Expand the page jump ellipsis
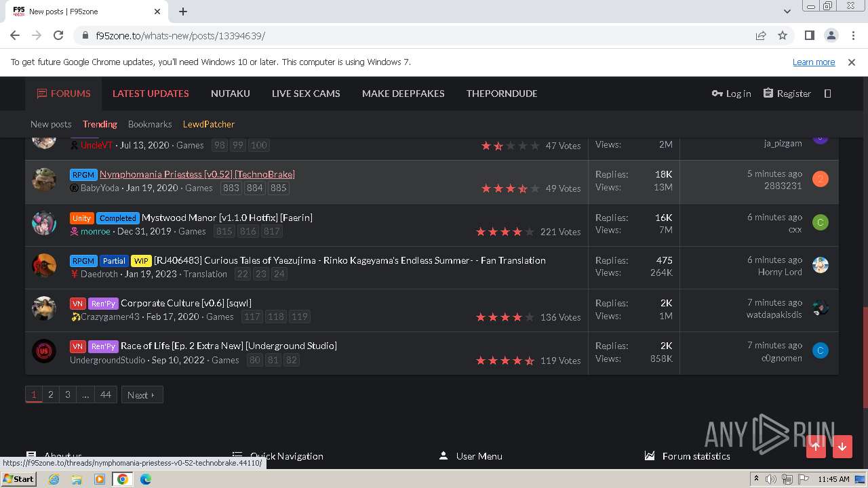The height and width of the screenshot is (488, 868). [x=85, y=394]
